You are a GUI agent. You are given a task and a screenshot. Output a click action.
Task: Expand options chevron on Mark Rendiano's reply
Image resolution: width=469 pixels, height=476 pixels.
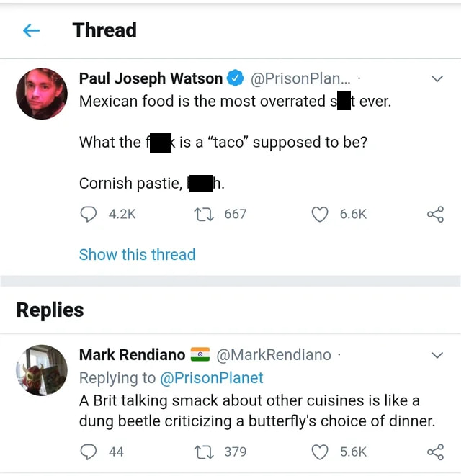pos(437,355)
